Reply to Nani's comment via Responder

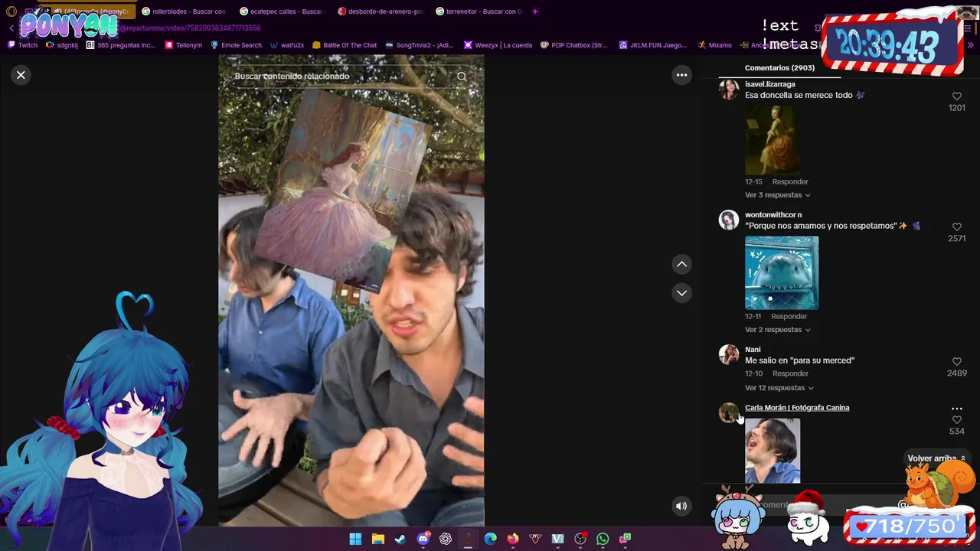click(790, 373)
